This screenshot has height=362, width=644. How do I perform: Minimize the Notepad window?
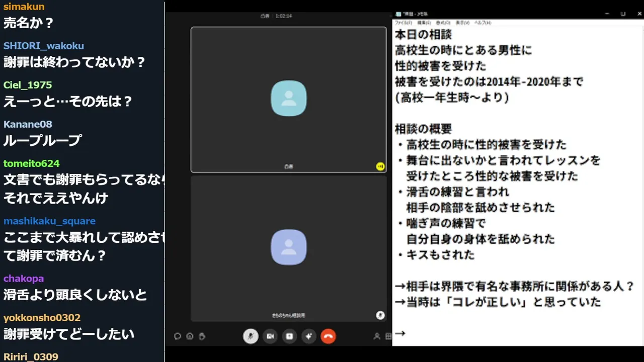pyautogui.click(x=607, y=14)
